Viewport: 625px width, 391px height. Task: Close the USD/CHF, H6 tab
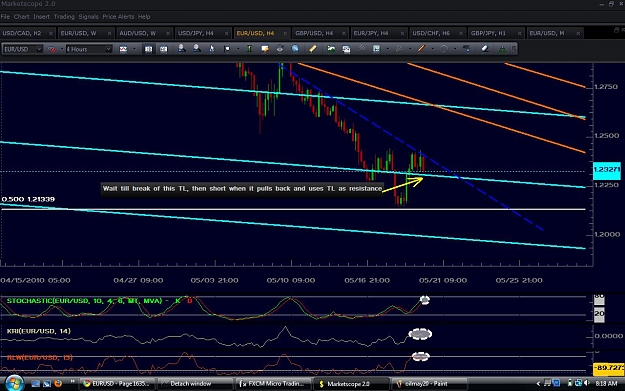(461, 33)
